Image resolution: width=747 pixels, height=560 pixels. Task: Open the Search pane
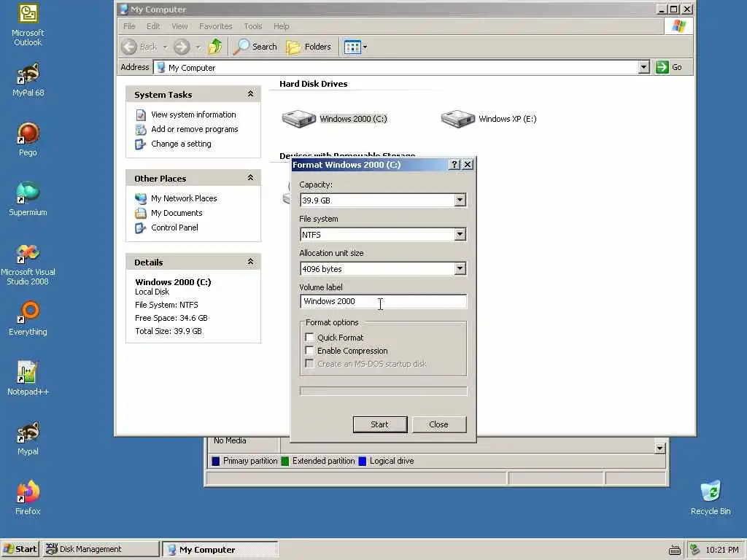point(255,47)
